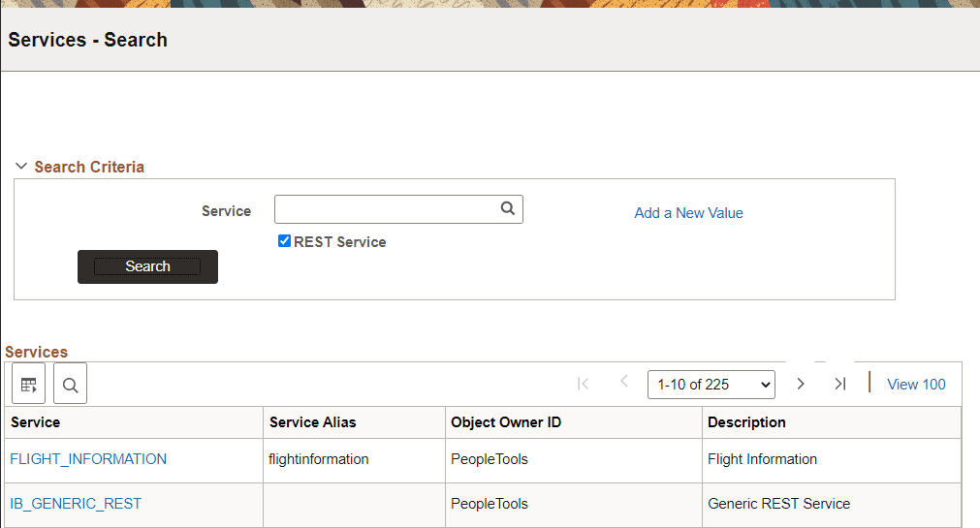Open the grid personalize icon
The width and height of the screenshot is (980, 528).
29,384
